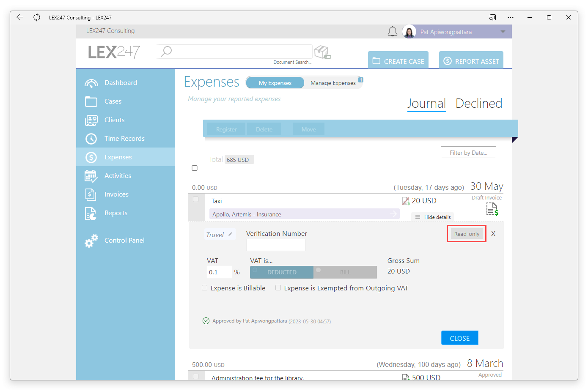This screenshot has width=588, height=391.
Task: Click the cast icon in the title bar
Action: [493, 17]
